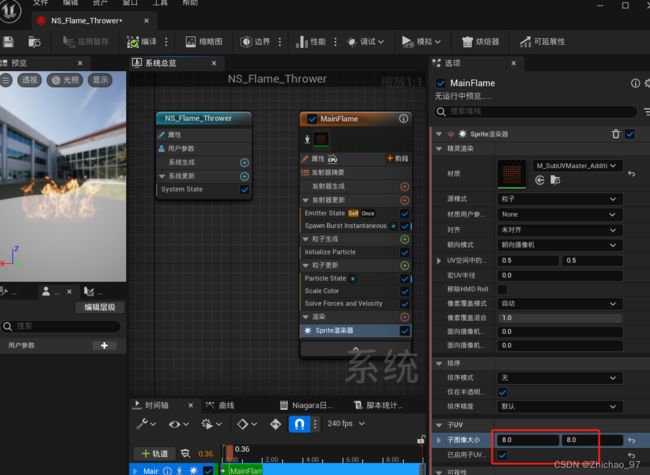This screenshot has width=650, height=475.
Task: Click the Perspective (透视) viewport button
Action: coord(29,80)
